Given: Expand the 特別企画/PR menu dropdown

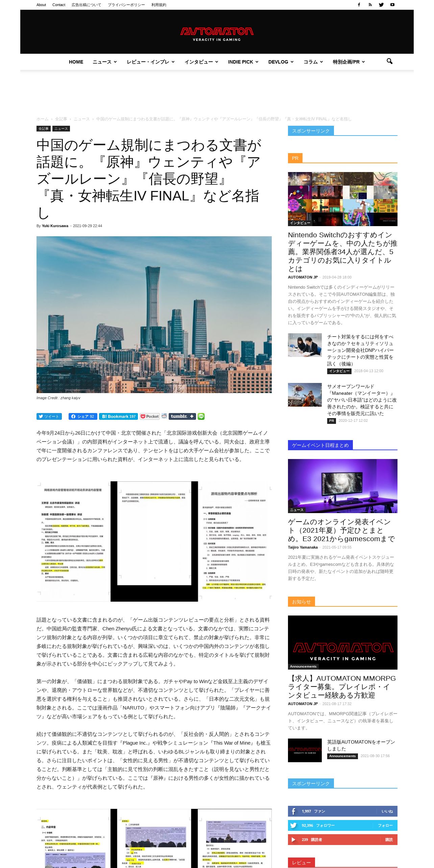Looking at the screenshot, I should (348, 62).
